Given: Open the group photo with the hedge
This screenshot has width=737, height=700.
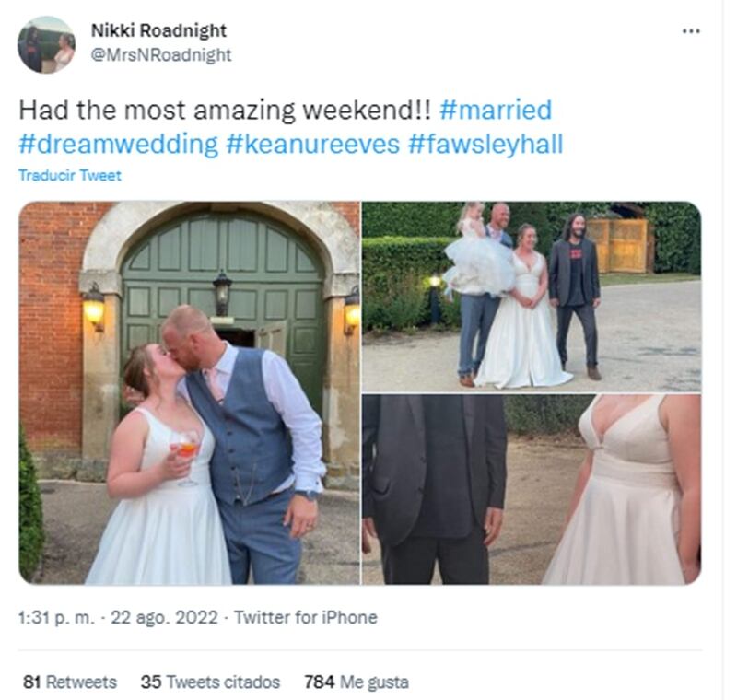Looking at the screenshot, I should (x=532, y=297).
